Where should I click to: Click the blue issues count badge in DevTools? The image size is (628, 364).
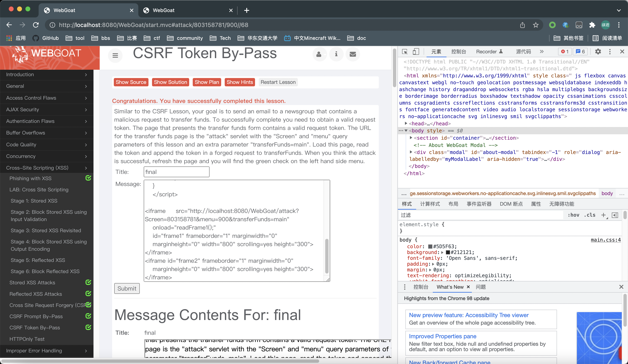tap(580, 51)
